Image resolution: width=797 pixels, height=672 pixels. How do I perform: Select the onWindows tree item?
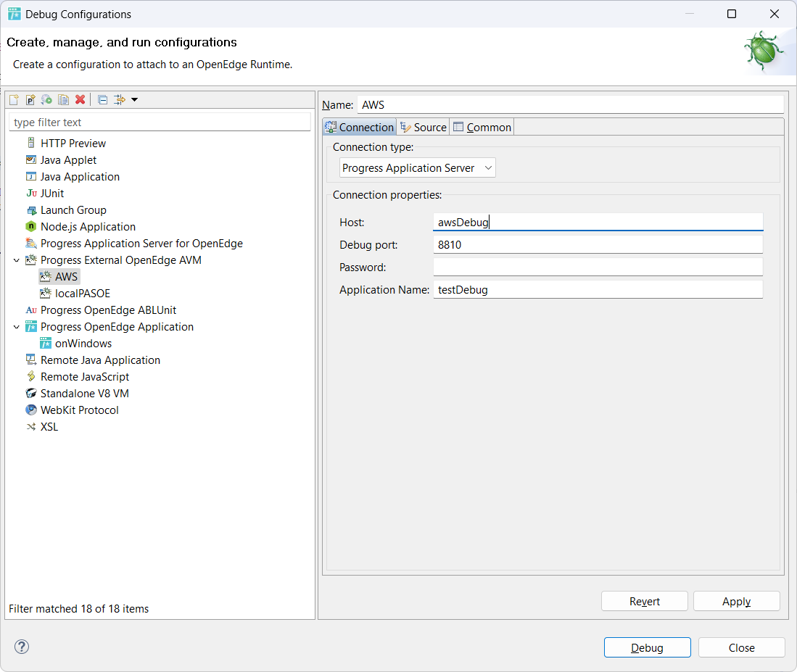point(83,344)
